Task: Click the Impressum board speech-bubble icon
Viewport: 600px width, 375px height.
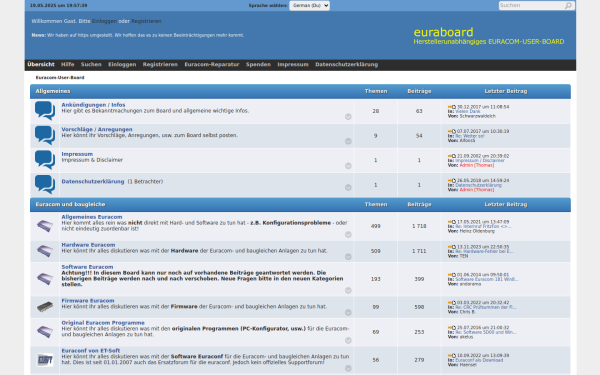Action: 45,160
